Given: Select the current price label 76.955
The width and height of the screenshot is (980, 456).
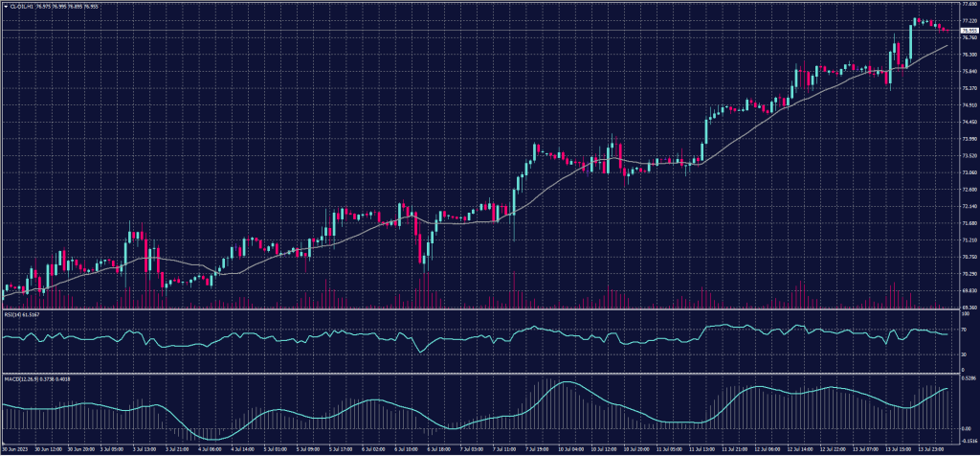Looking at the screenshot, I should [969, 30].
